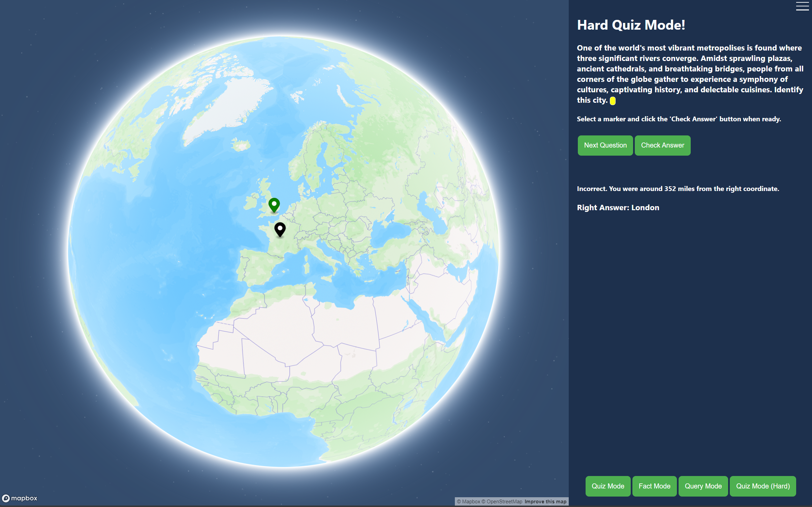
Task: Click on the Iberian Peninsula
Action: pos(258,268)
